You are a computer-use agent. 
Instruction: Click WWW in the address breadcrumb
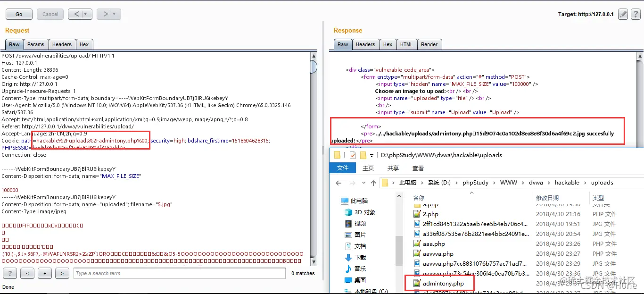coord(509,183)
